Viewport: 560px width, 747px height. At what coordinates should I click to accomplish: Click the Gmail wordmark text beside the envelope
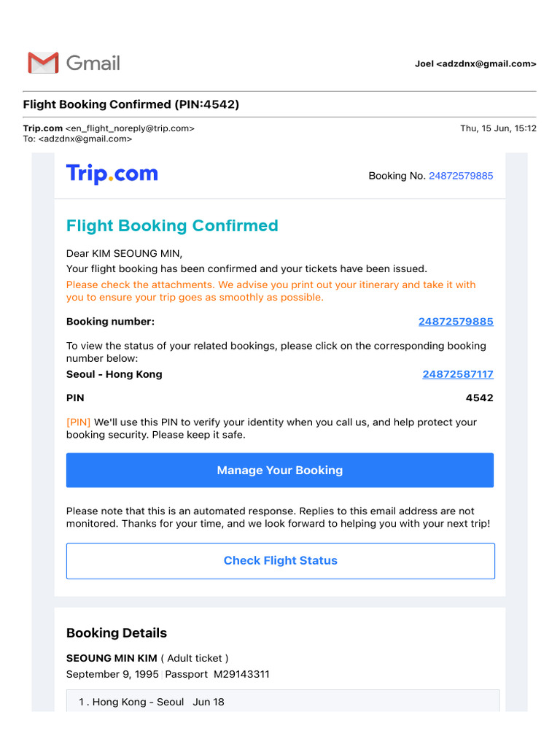coord(93,63)
